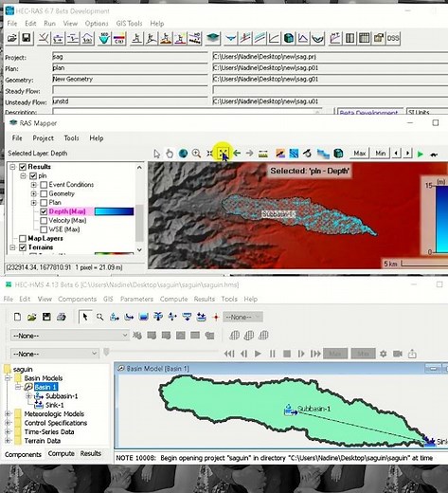
Task: Click the video record camera icon in HEC-HMS
Action: [398, 354]
